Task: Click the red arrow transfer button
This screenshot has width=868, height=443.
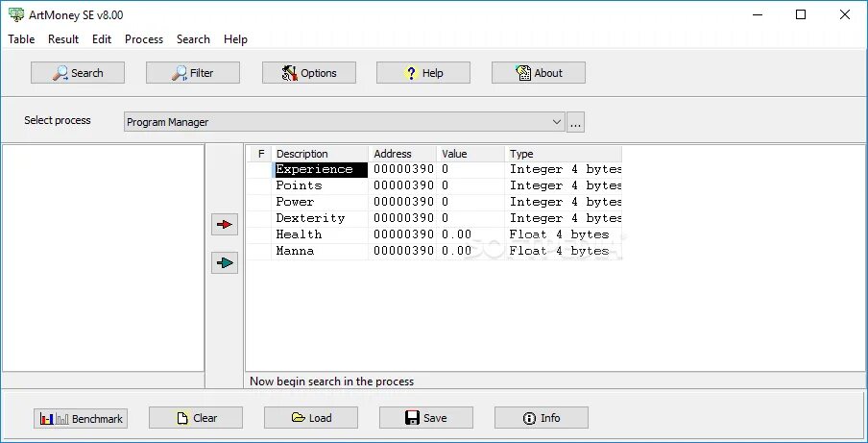Action: point(225,224)
